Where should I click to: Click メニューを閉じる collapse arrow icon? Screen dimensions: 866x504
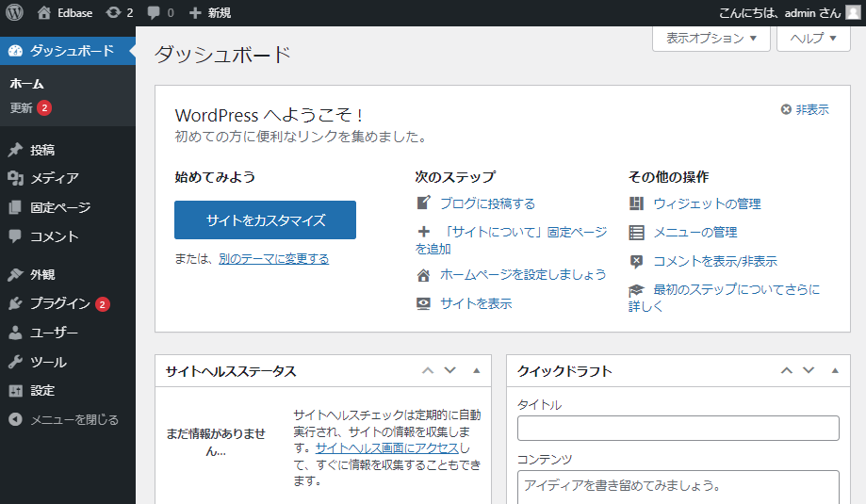coord(15,419)
